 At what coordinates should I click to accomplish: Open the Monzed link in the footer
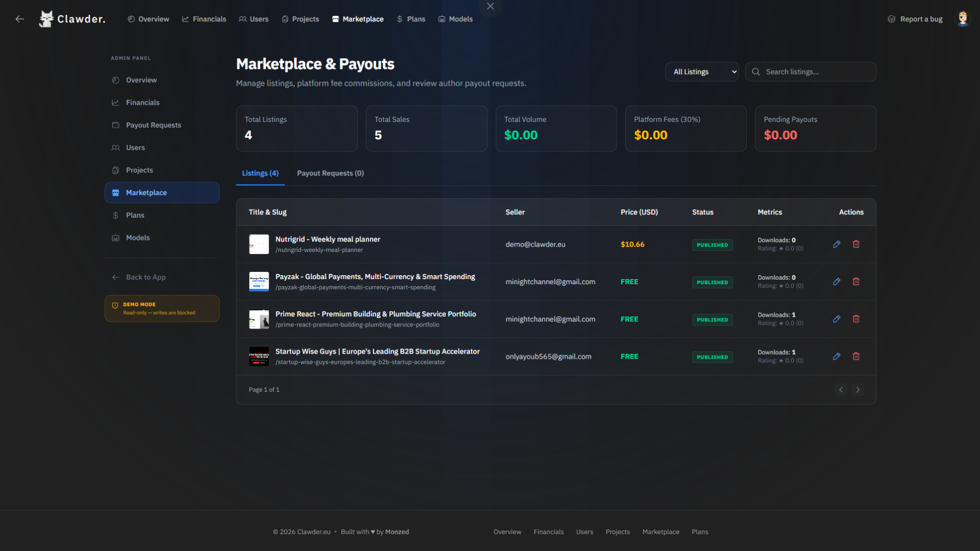coord(397,532)
